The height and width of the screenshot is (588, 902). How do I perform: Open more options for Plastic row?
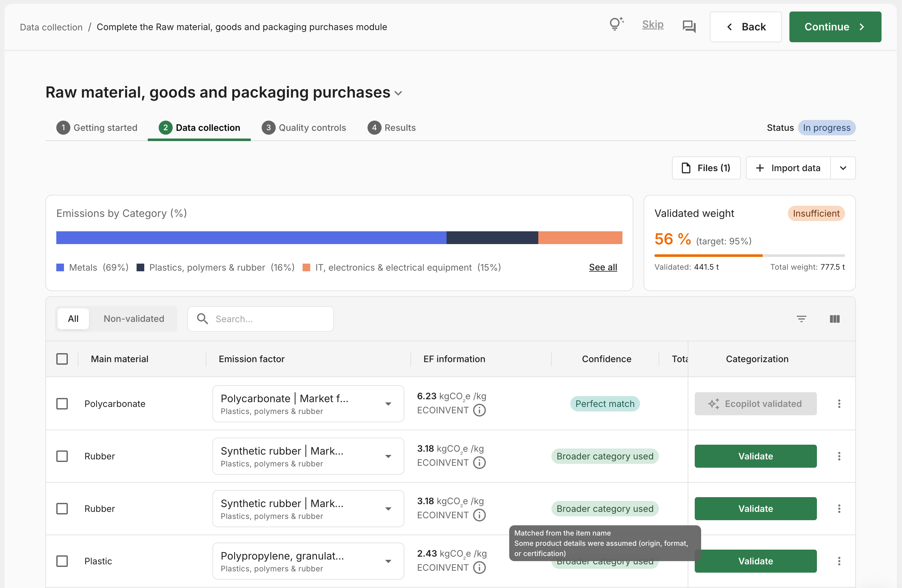click(x=839, y=561)
